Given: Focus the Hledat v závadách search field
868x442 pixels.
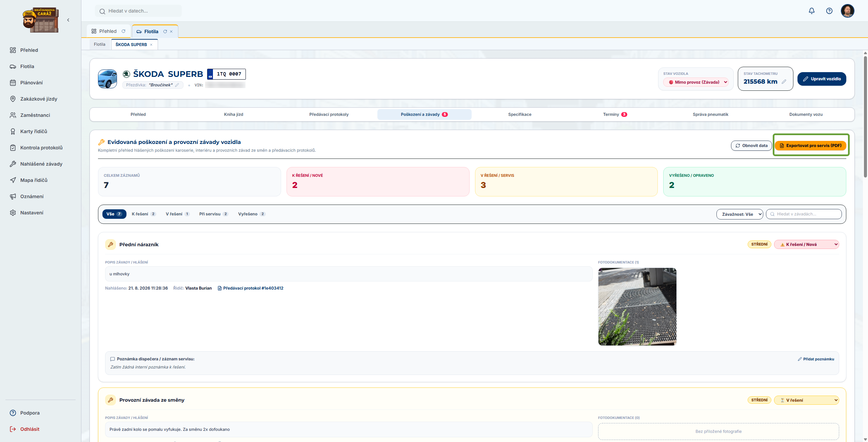Looking at the screenshot, I should pos(804,214).
